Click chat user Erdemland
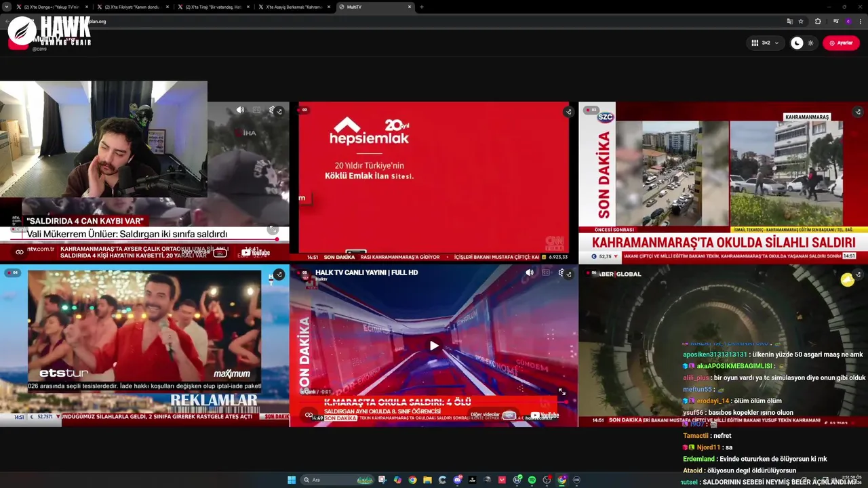 tap(699, 459)
